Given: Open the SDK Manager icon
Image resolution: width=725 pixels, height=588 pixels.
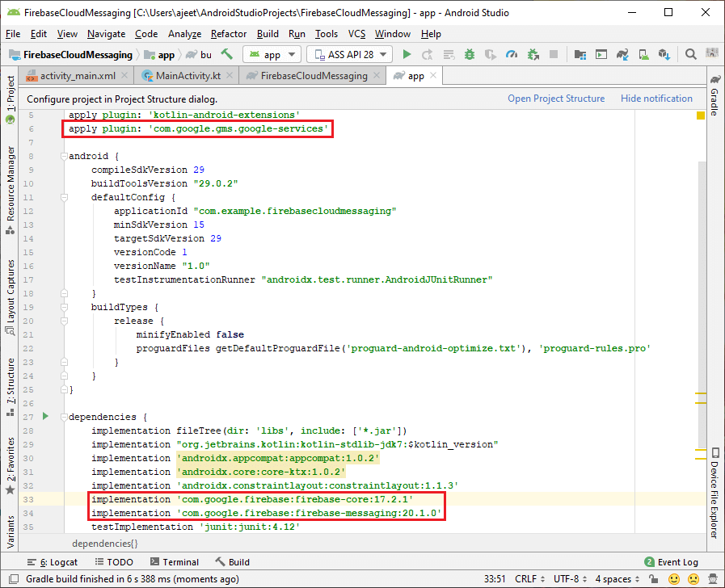Looking at the screenshot, I should 664,54.
